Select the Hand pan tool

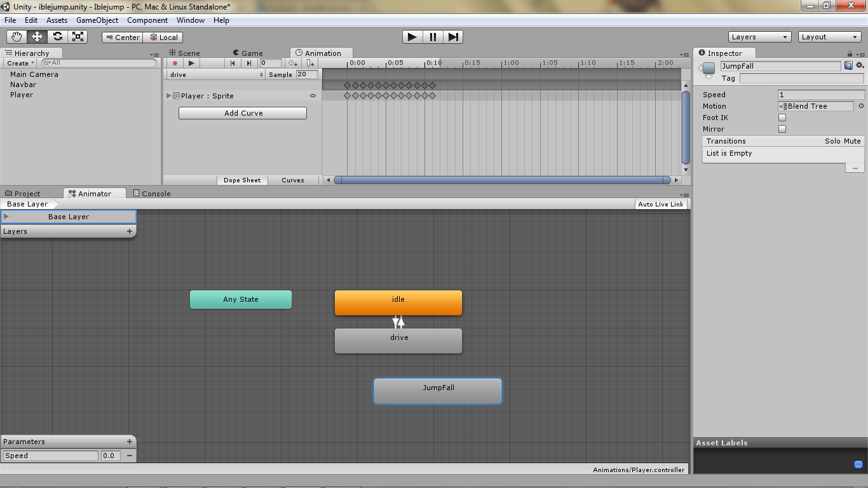tap(16, 36)
